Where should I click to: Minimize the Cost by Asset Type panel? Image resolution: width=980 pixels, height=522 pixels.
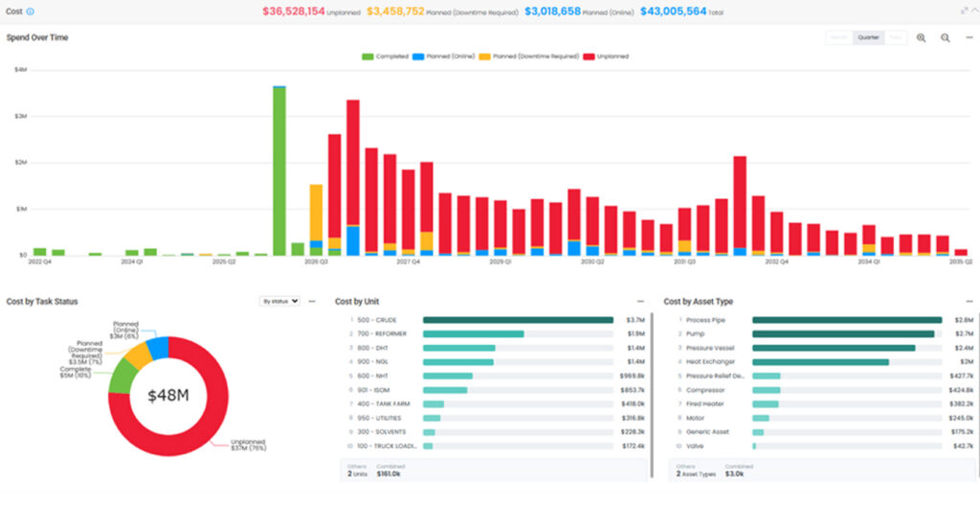(969, 302)
